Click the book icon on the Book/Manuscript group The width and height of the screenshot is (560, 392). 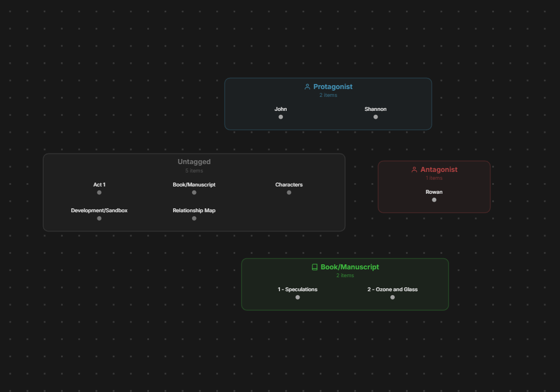(x=314, y=267)
